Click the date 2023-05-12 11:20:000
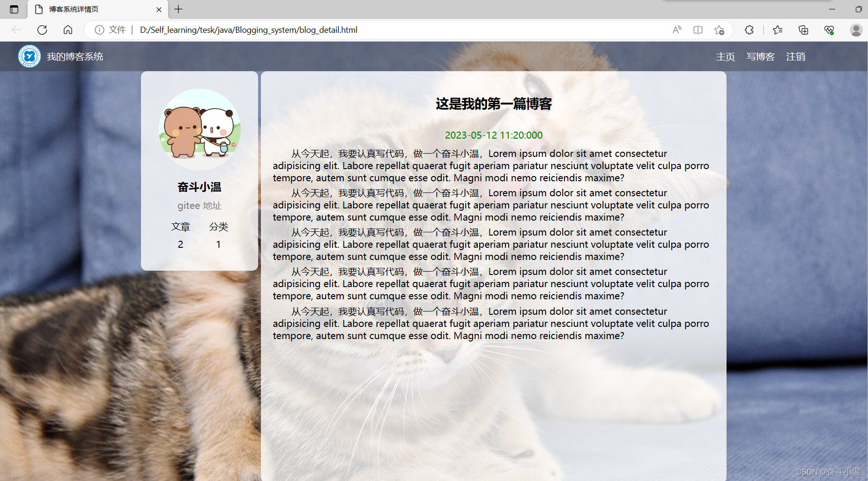The width and height of the screenshot is (868, 481). [494, 135]
